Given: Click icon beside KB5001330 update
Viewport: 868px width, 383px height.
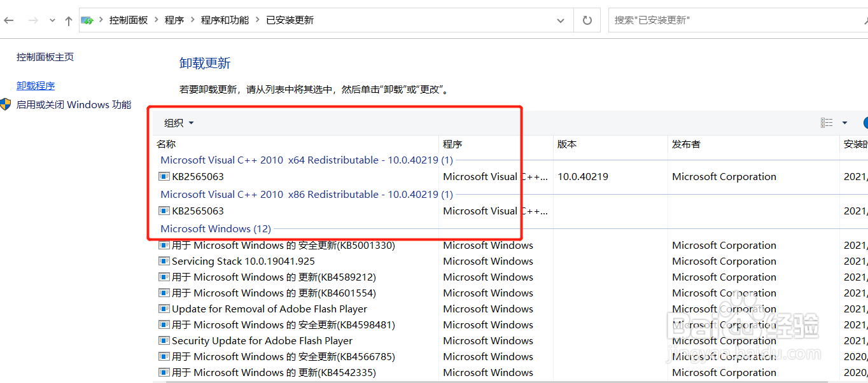Looking at the screenshot, I should [x=164, y=245].
